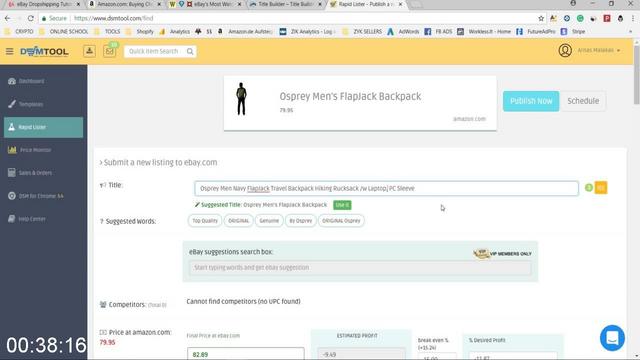Open the Stripe bookmark
640x360 pixels.
tap(573, 31)
